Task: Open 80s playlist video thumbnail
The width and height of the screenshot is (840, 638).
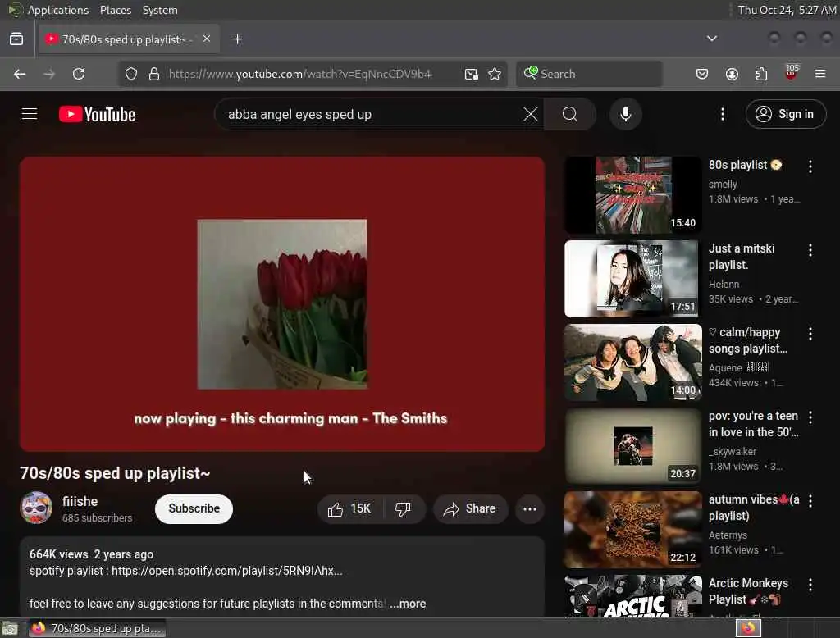Action: [632, 195]
